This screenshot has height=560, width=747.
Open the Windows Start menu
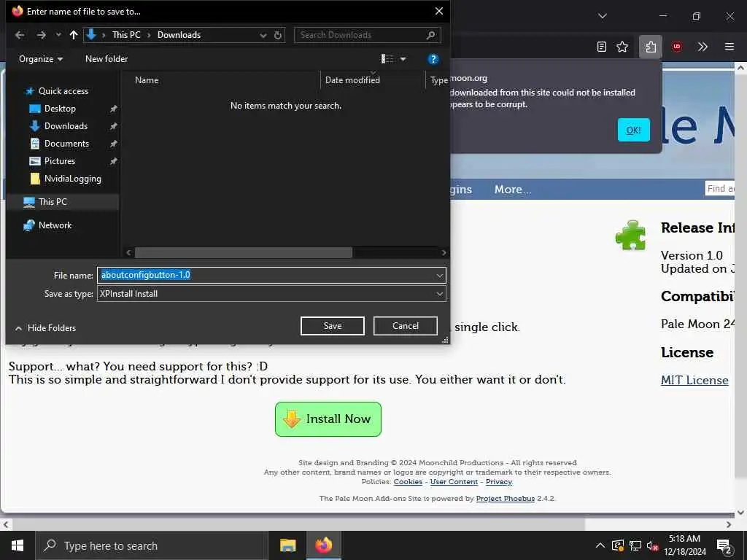coord(18,545)
